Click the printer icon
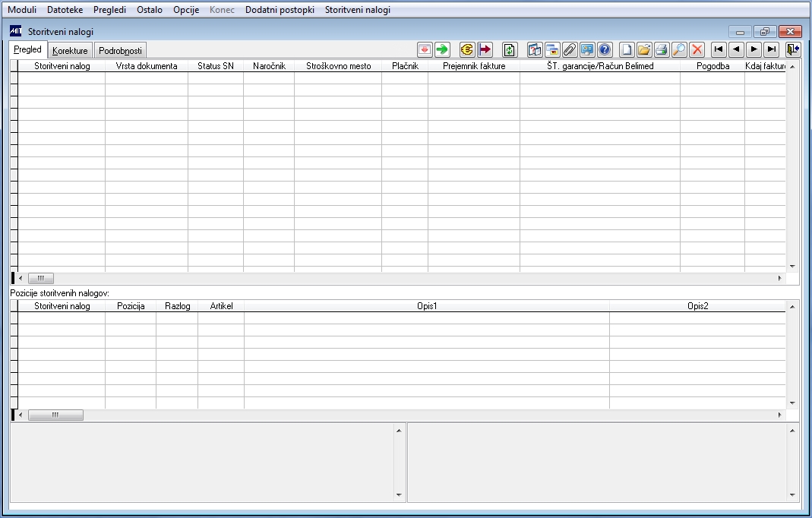812x518 pixels. 662,49
